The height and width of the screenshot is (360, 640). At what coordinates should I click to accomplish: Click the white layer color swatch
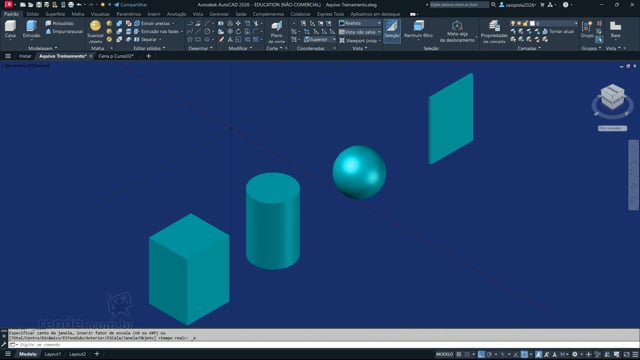click(532, 24)
